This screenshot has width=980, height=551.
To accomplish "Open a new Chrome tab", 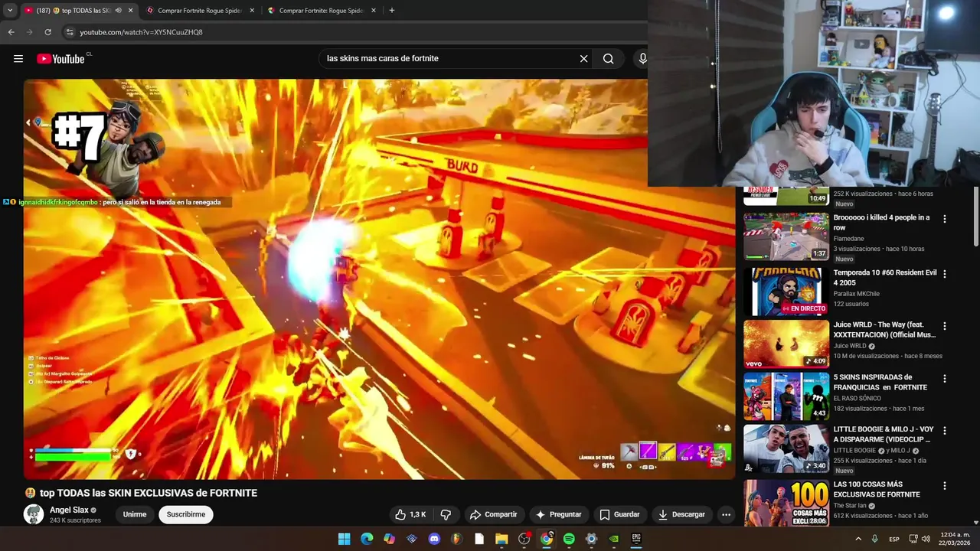I will (392, 11).
